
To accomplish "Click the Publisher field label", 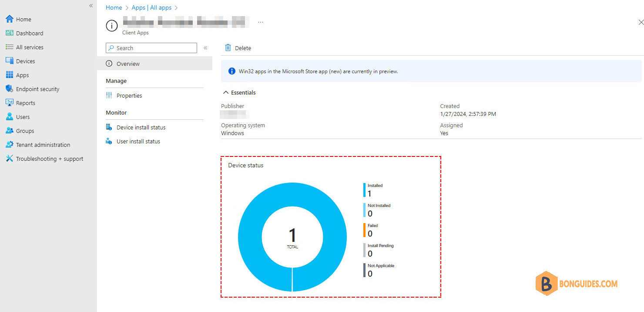I will (232, 106).
